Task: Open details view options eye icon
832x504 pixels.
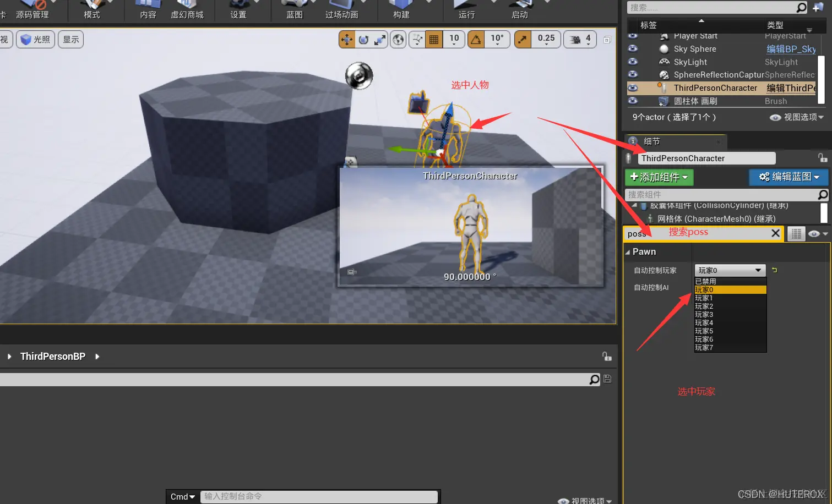Action: click(818, 234)
